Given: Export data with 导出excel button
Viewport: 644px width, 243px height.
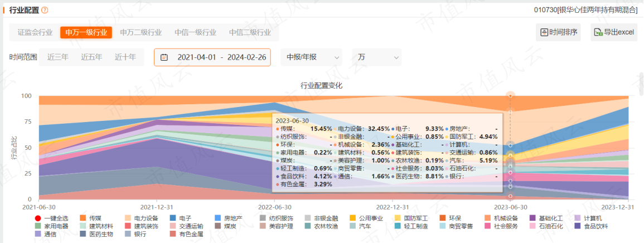Looking at the screenshot, I should pos(613,32).
